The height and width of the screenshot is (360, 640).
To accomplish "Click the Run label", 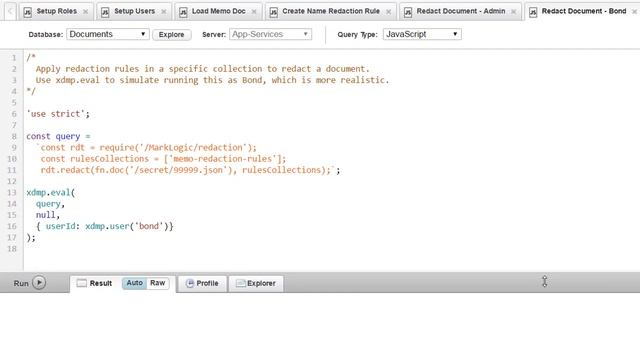I will click(x=21, y=283).
